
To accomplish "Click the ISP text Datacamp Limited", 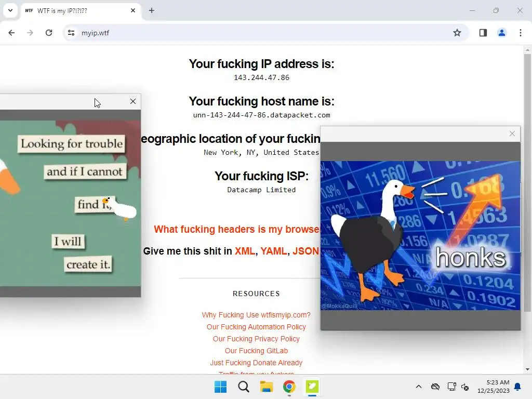I will pos(261,190).
